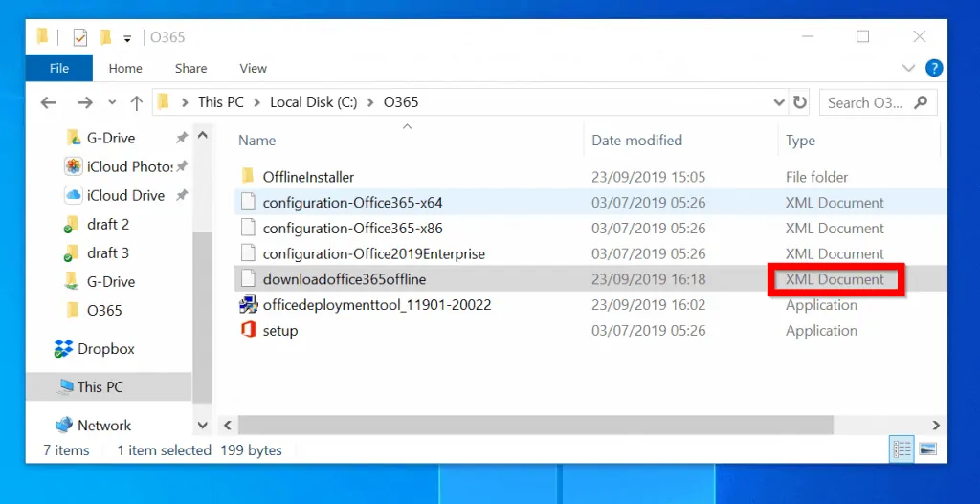980x504 pixels.
Task: Open the File ribbon tab
Action: [x=58, y=68]
